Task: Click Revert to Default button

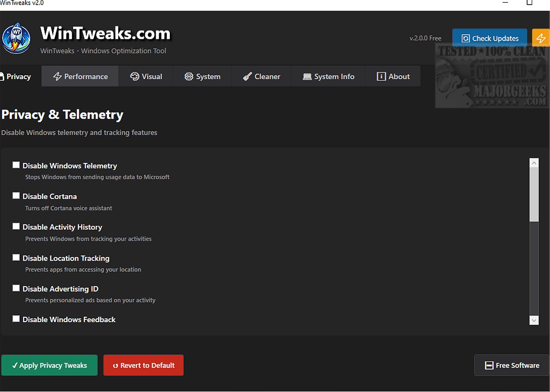Action: click(x=143, y=365)
